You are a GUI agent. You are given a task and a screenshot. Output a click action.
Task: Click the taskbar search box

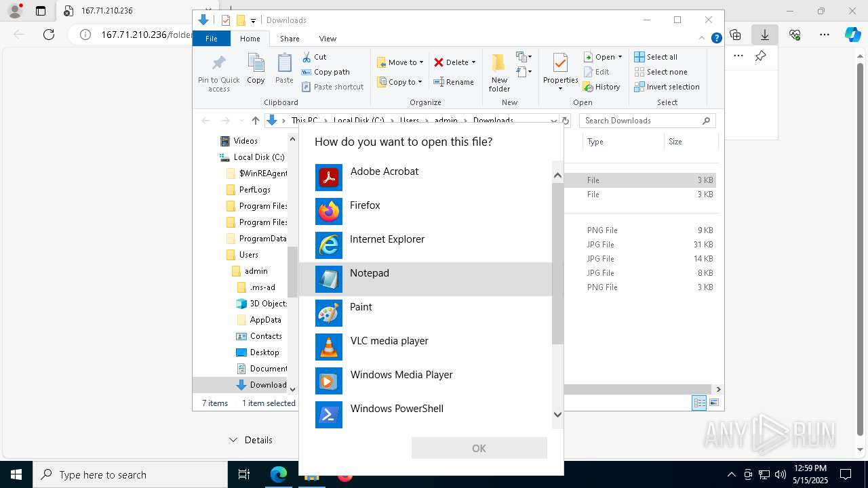(x=130, y=474)
